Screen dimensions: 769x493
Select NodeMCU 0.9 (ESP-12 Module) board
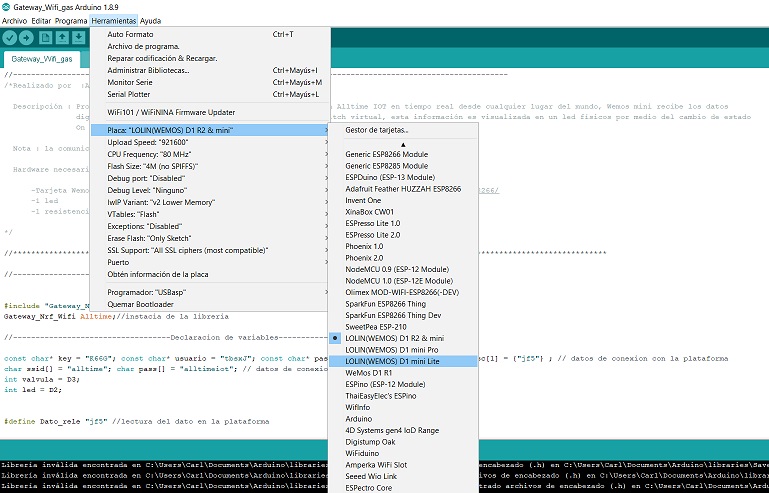pyautogui.click(x=403, y=269)
